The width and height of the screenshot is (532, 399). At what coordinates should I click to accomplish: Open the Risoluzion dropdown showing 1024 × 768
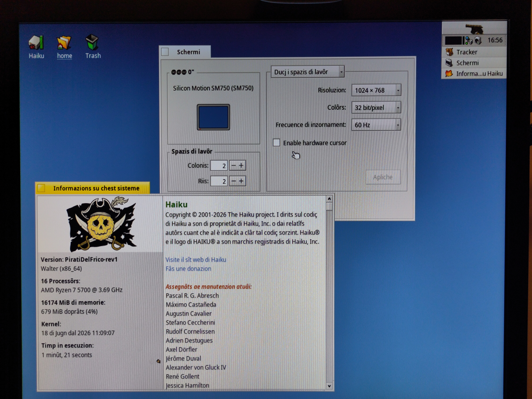click(376, 90)
